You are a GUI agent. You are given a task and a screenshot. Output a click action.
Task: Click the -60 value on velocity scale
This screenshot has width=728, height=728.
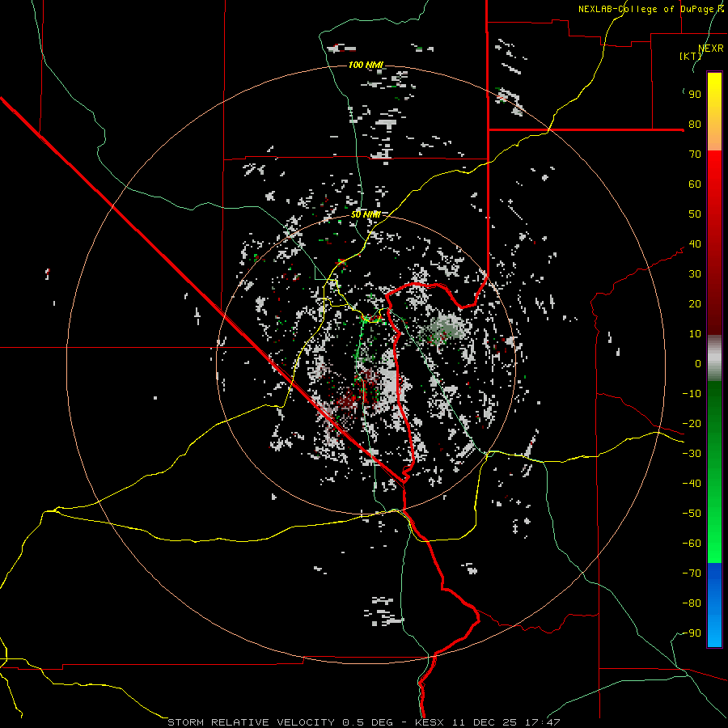tap(692, 544)
